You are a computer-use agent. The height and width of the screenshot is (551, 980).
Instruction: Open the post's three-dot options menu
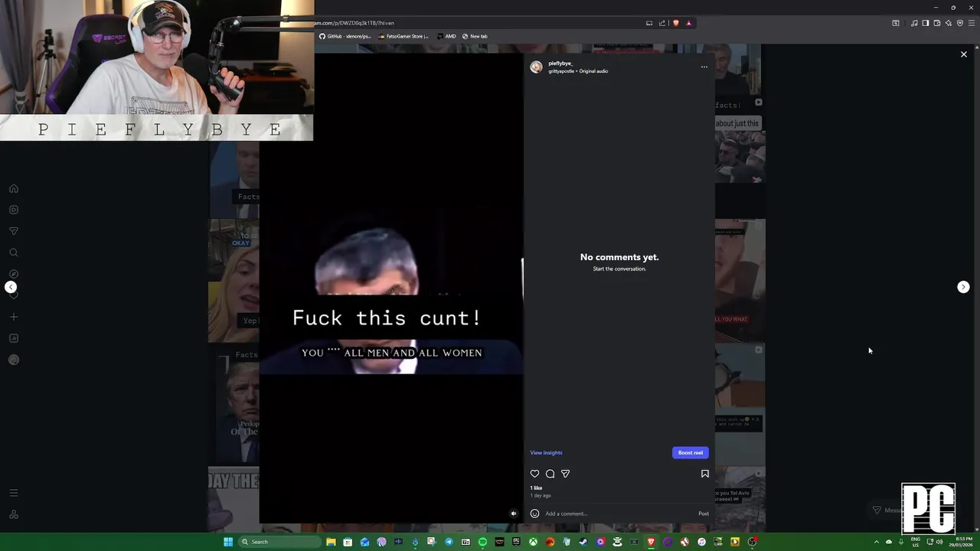(x=704, y=67)
